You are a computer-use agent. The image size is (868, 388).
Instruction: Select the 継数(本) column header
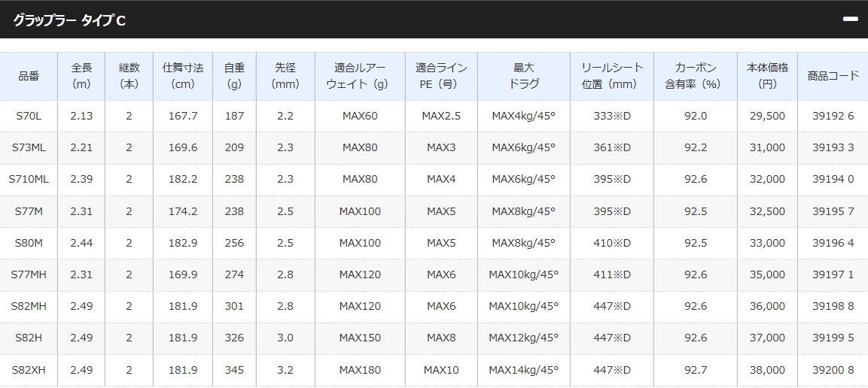pyautogui.click(x=129, y=76)
